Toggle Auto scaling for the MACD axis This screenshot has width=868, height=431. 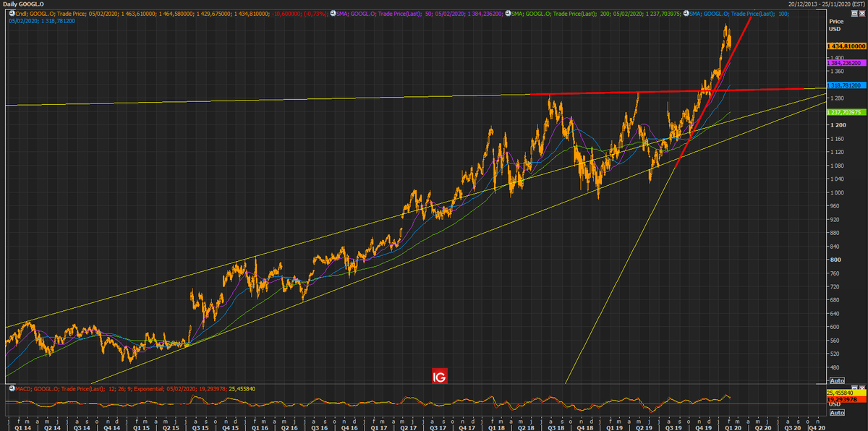pyautogui.click(x=836, y=412)
